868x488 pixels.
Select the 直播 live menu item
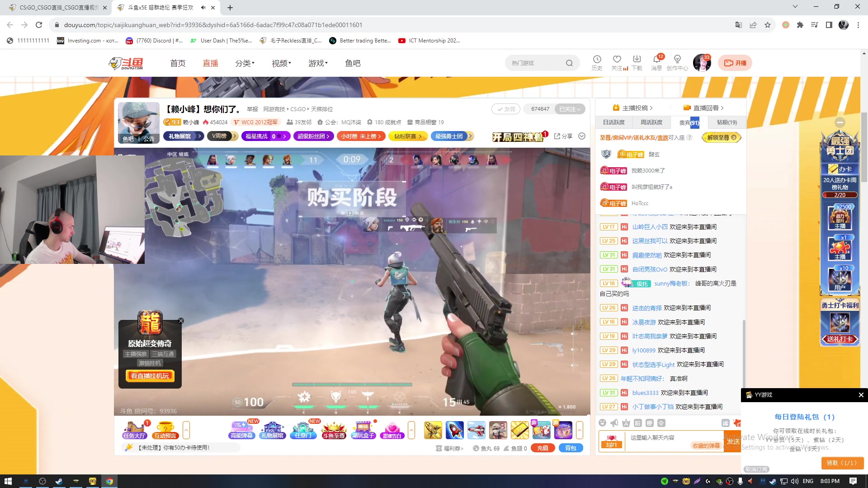coord(210,63)
